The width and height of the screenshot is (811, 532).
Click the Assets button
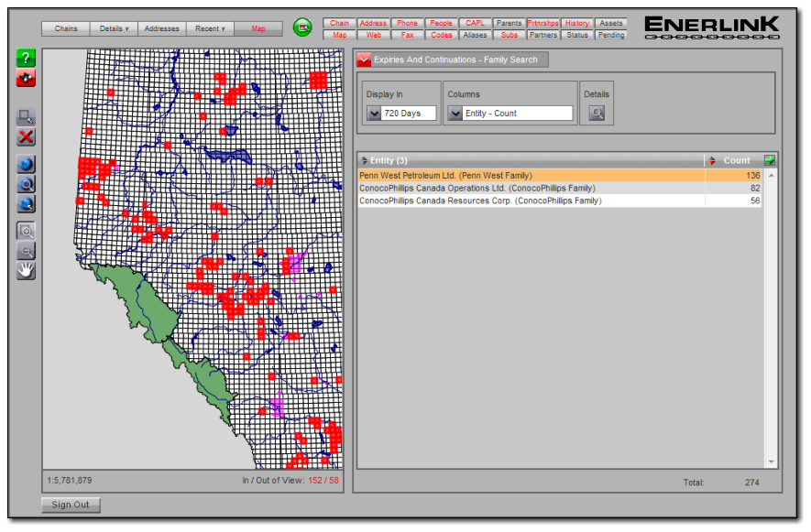[611, 23]
